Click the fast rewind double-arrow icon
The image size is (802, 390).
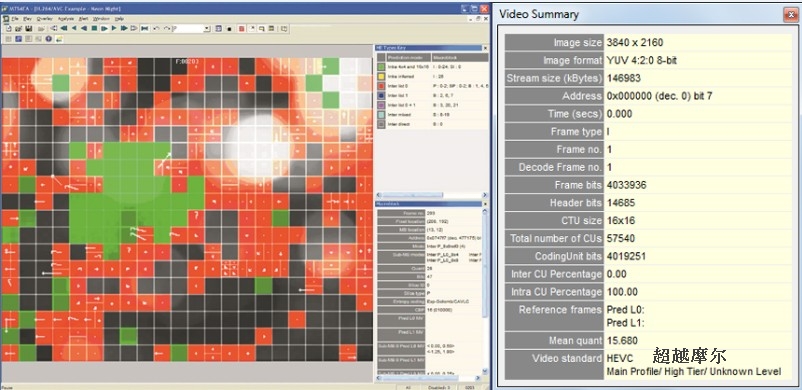tap(64, 28)
